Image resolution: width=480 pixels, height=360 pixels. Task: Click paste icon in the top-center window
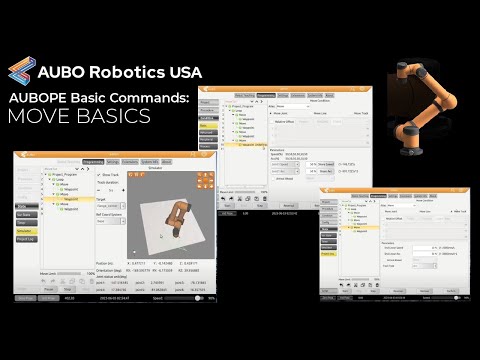256,199
